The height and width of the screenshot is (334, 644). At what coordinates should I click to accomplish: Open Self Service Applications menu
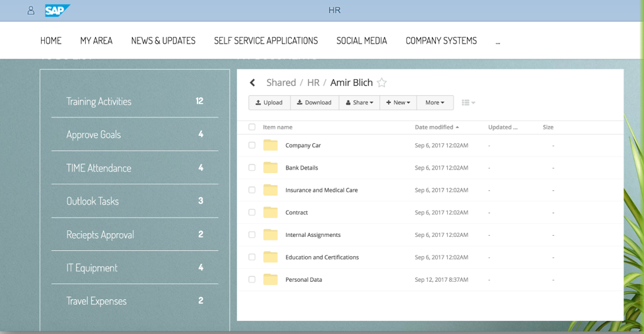tap(266, 41)
